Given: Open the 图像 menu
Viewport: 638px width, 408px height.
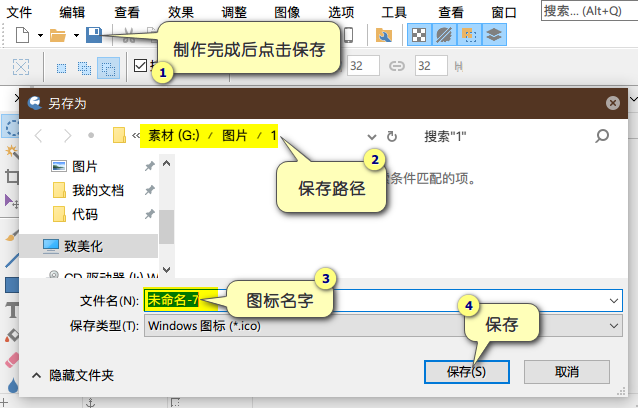Looking at the screenshot, I should pyautogui.click(x=288, y=12).
